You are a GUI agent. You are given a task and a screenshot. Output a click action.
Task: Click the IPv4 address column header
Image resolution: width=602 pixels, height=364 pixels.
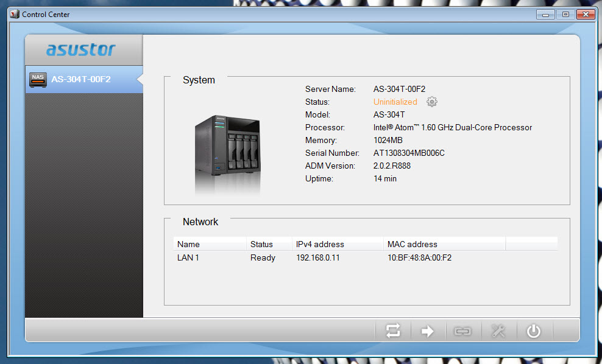pos(338,244)
